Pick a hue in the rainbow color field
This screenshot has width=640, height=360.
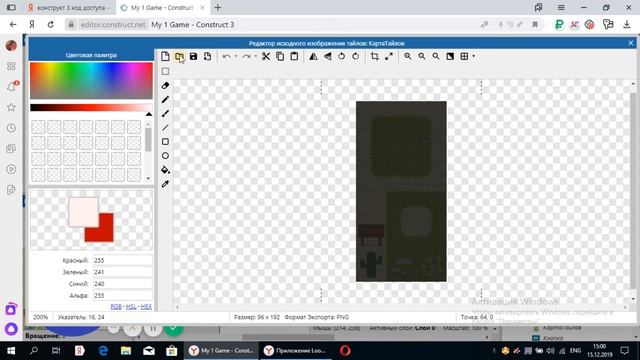pyautogui.click(x=91, y=80)
